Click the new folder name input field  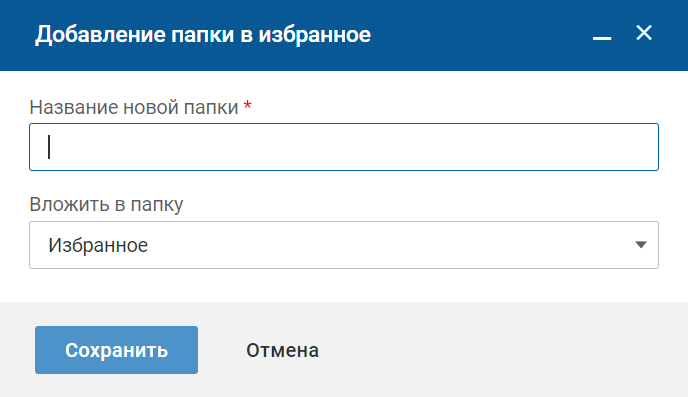[x=344, y=147]
